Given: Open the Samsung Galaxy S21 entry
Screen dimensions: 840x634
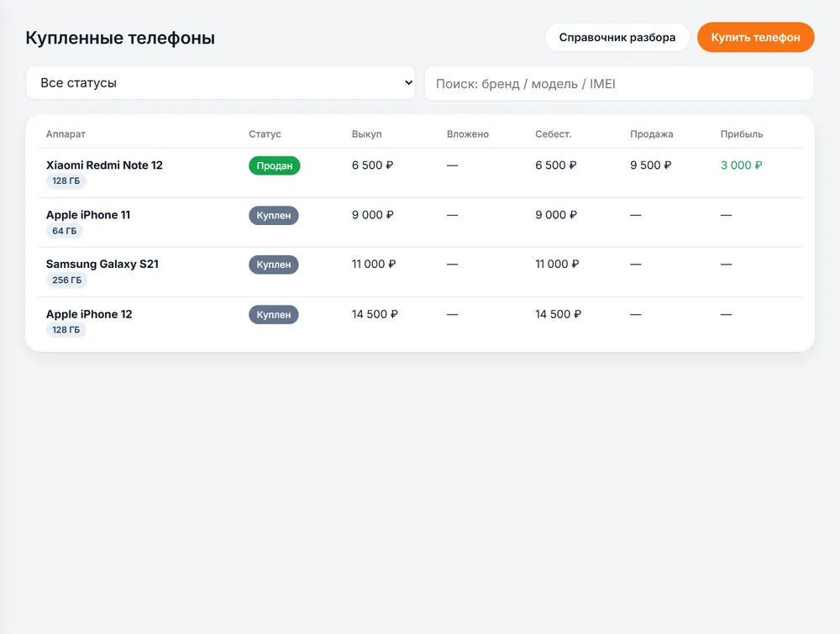Looking at the screenshot, I should (x=102, y=264).
